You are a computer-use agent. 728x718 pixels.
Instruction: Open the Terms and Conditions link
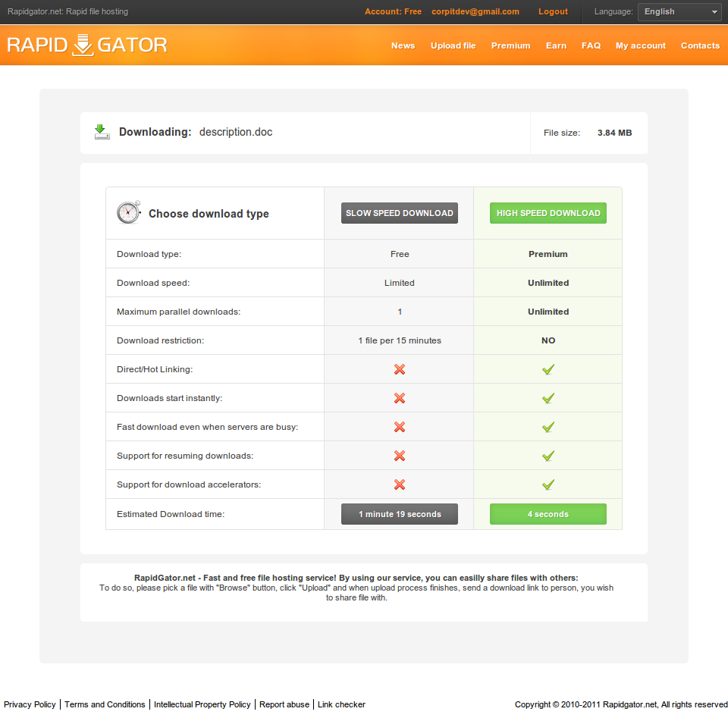pos(105,704)
